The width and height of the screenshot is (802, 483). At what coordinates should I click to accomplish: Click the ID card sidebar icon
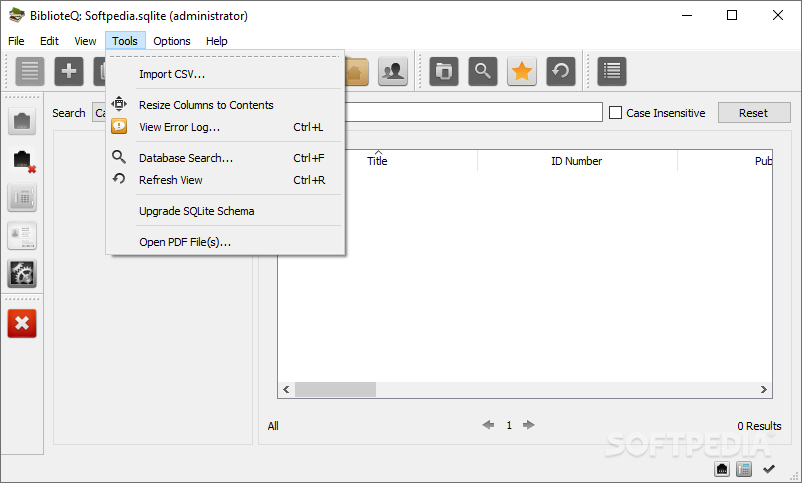(22, 235)
